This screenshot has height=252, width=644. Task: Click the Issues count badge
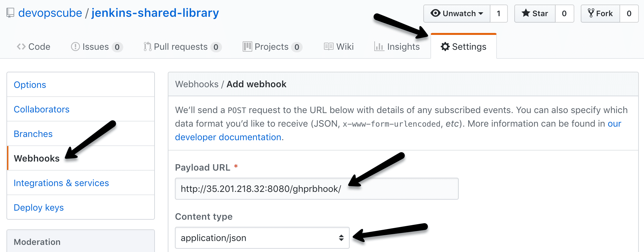coord(117,47)
